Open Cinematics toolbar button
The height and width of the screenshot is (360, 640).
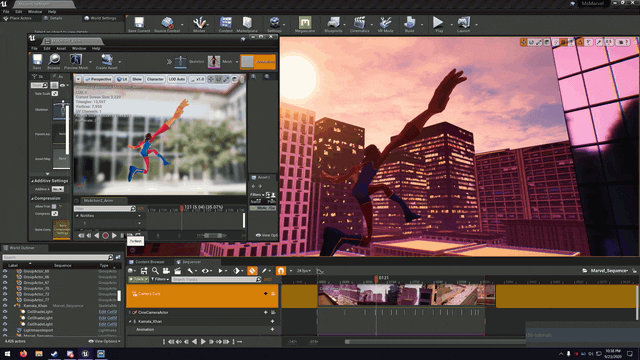(359, 24)
